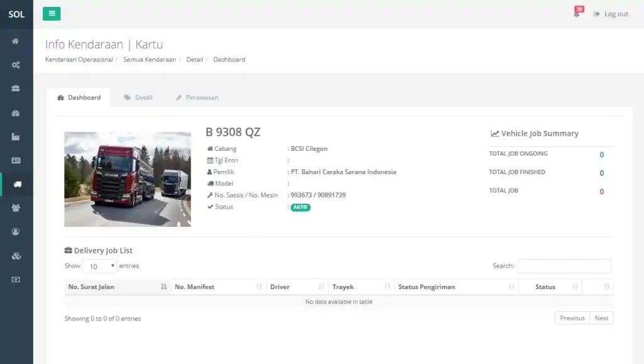This screenshot has width=644, height=364.
Task: Click the Vehicle Job Summary heading
Action: 535,133
